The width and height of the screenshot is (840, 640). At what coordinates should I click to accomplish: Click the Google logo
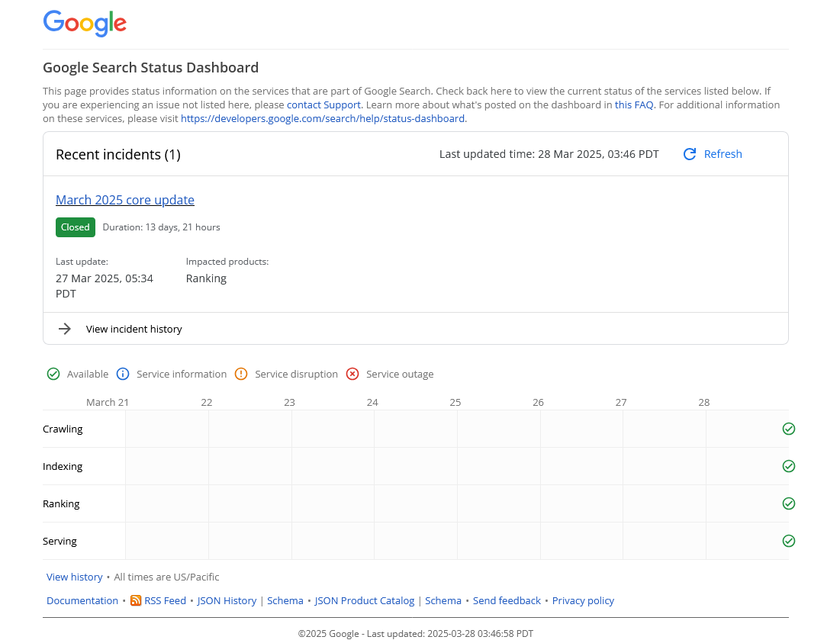click(x=85, y=24)
